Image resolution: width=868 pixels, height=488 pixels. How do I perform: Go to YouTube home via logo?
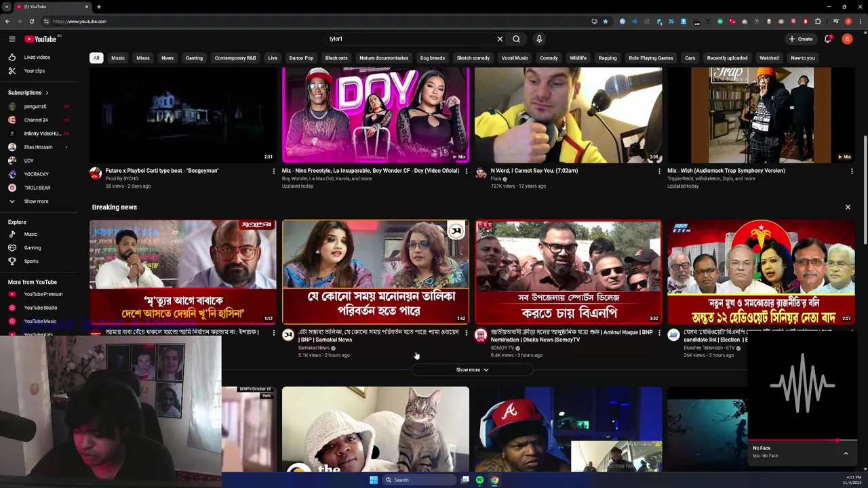(41, 39)
